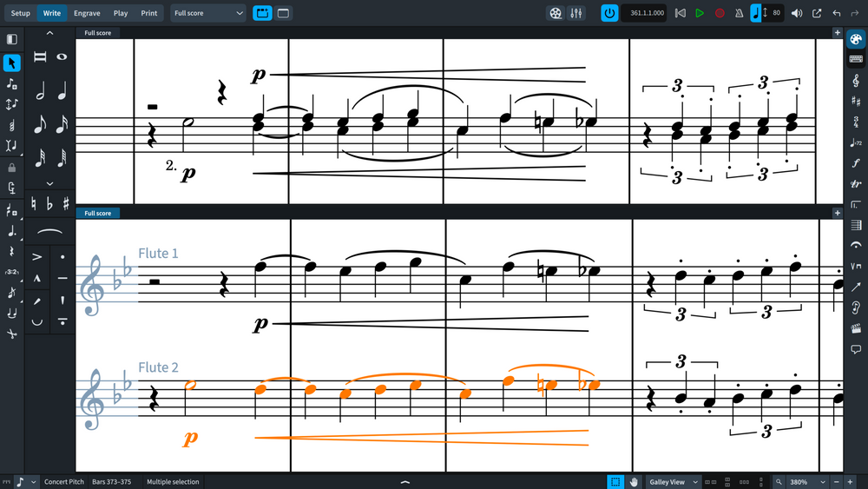
Task: Add accent articulation
Action: point(37,257)
